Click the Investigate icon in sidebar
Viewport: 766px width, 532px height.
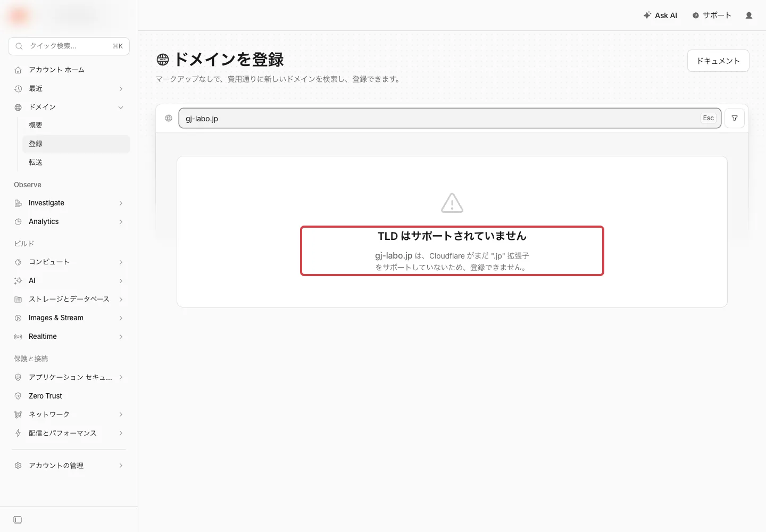click(x=18, y=203)
